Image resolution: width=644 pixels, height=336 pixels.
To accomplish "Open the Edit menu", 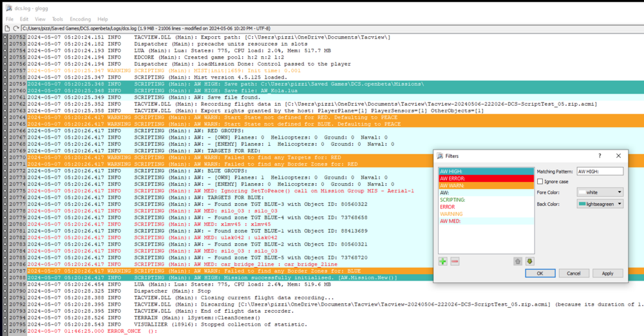I will (x=24, y=19).
